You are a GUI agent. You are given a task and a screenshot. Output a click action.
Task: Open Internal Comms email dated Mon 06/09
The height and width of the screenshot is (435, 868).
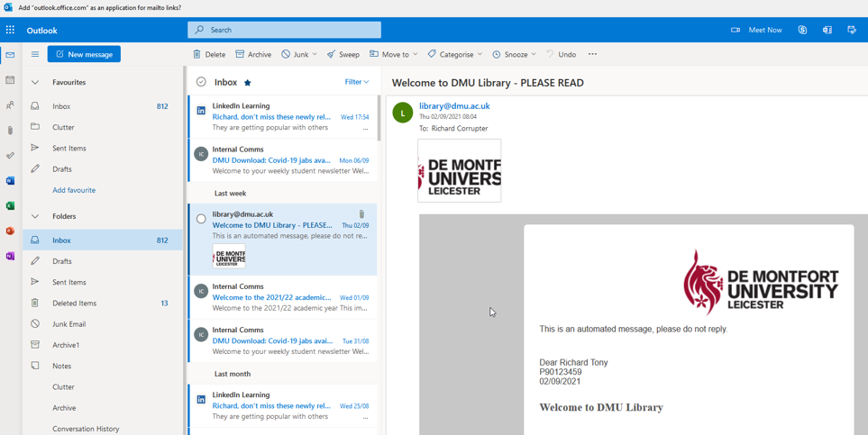pyautogui.click(x=283, y=160)
